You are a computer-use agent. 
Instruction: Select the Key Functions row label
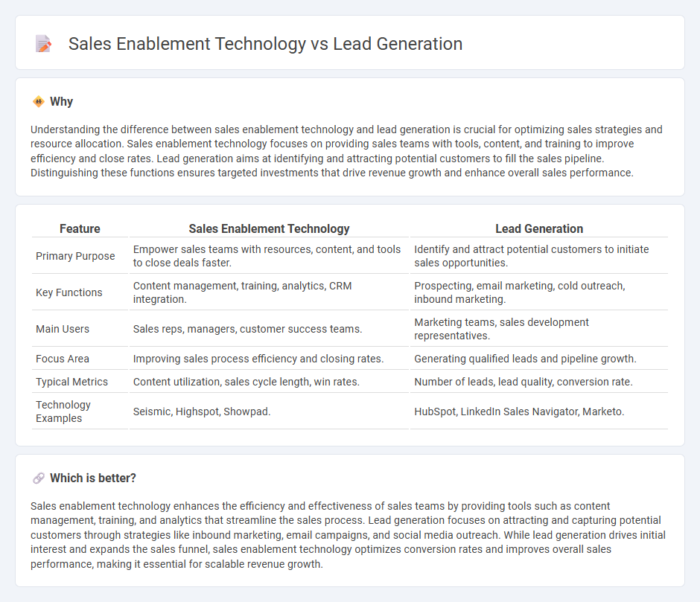point(69,292)
